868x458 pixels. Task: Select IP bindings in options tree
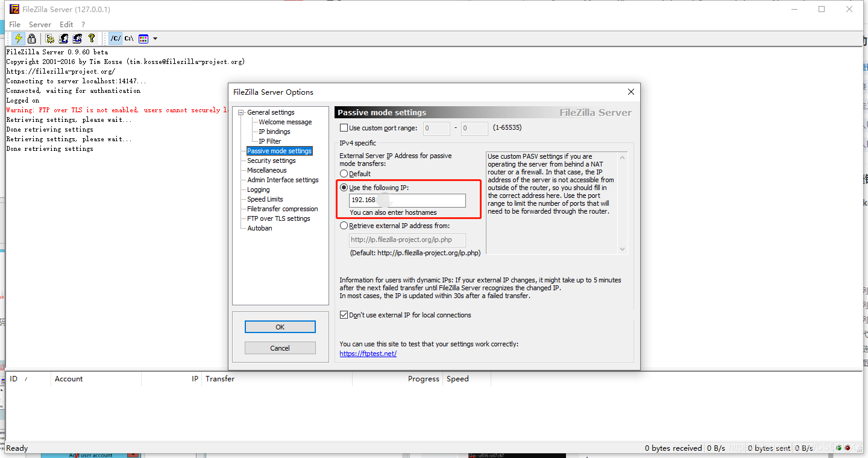[274, 132]
